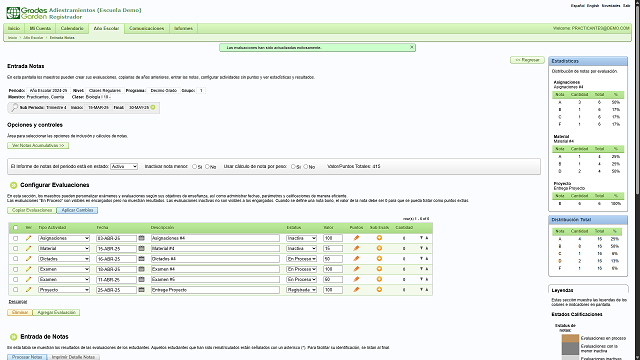Open Estatus dropdown for Dictados #4 row
Viewport: 640px width, 360px height.
[x=301, y=259]
